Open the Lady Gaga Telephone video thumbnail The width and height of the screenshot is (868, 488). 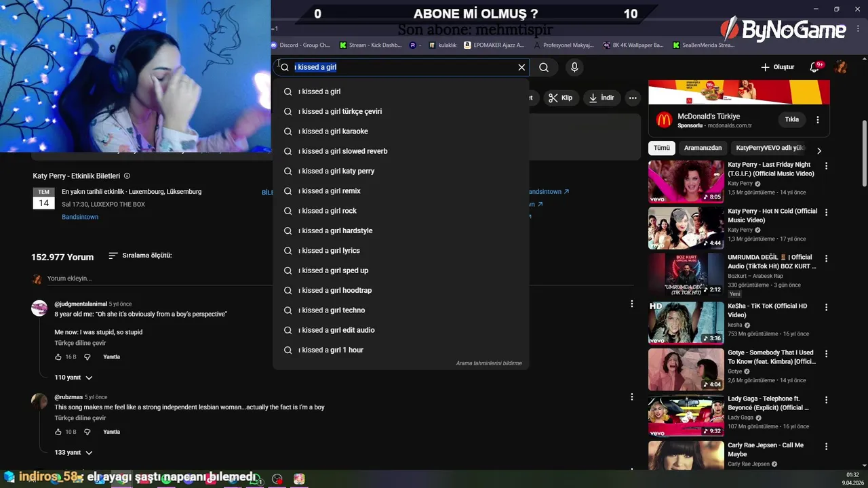(686, 416)
